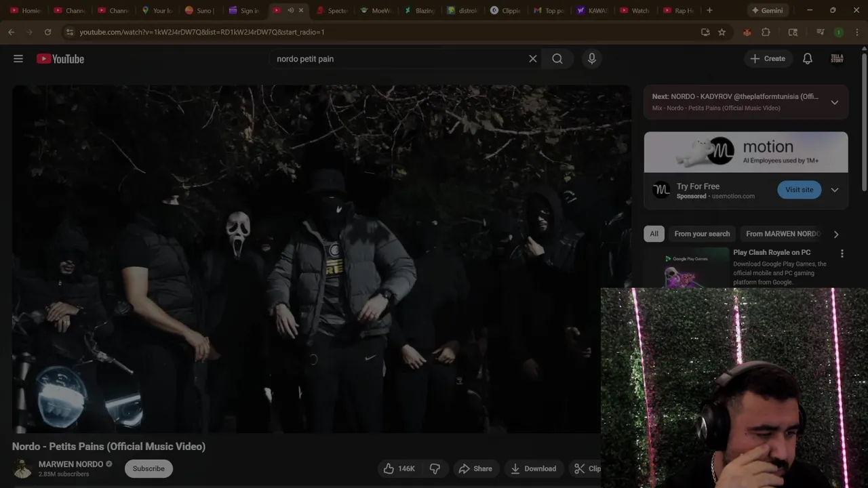Switch to the Homie tab
Image resolution: width=868 pixels, height=488 pixels.
tap(26, 10)
